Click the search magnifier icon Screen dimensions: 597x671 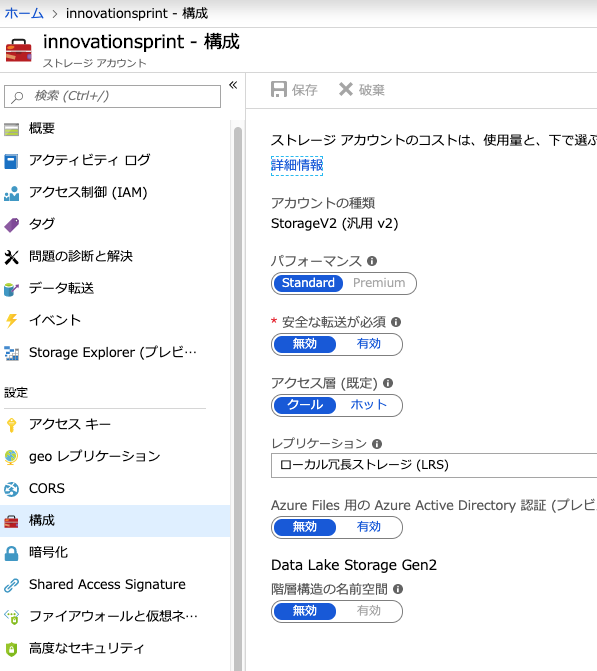(17, 97)
